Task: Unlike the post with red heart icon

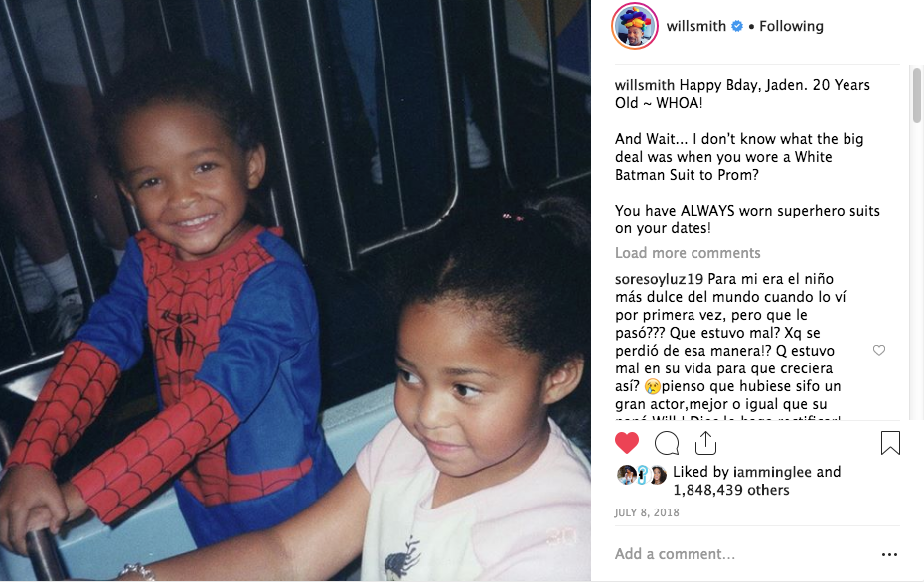Action: click(626, 443)
